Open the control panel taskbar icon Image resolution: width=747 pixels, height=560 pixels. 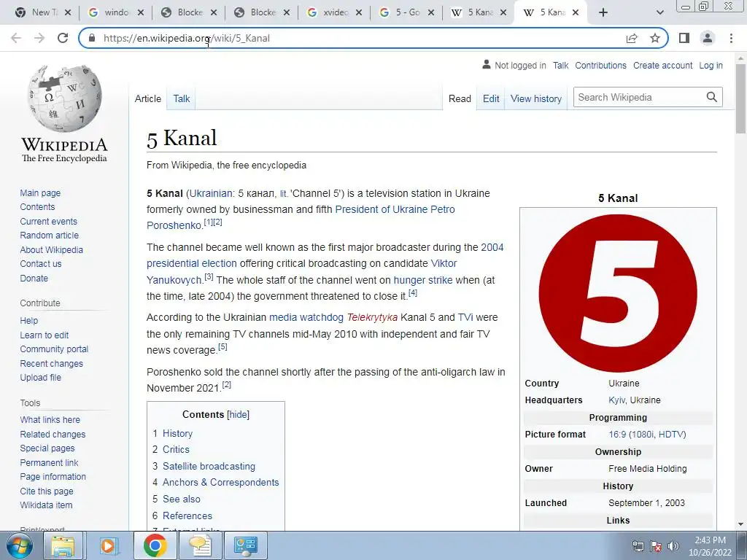click(245, 545)
